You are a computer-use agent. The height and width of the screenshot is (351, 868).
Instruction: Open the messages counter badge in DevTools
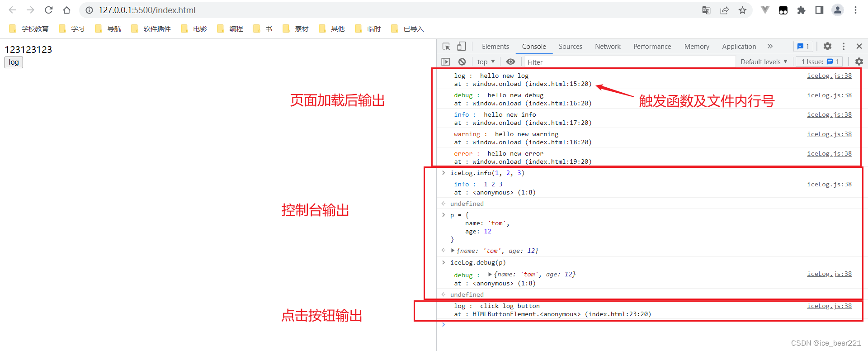click(803, 46)
